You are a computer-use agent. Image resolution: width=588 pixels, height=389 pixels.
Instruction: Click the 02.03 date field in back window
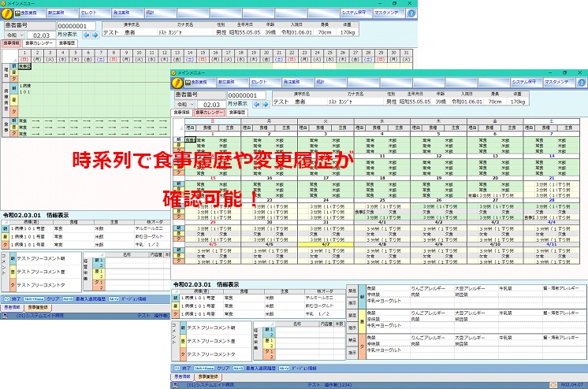(41, 35)
